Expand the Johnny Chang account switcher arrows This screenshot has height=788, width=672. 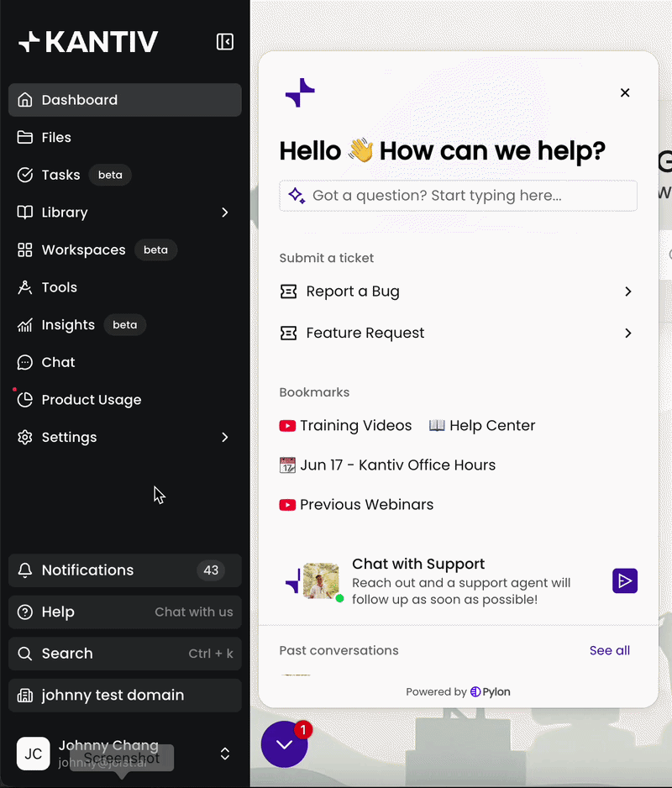point(224,754)
